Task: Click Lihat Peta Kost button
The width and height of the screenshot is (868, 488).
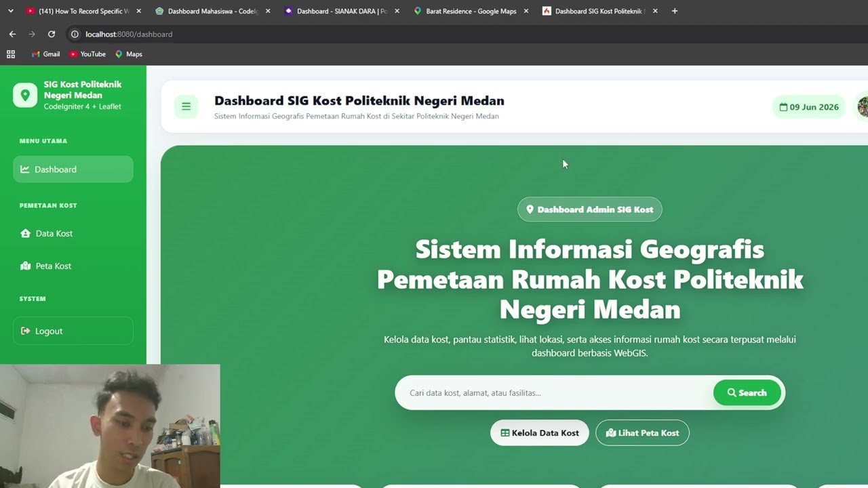Action: coord(642,432)
